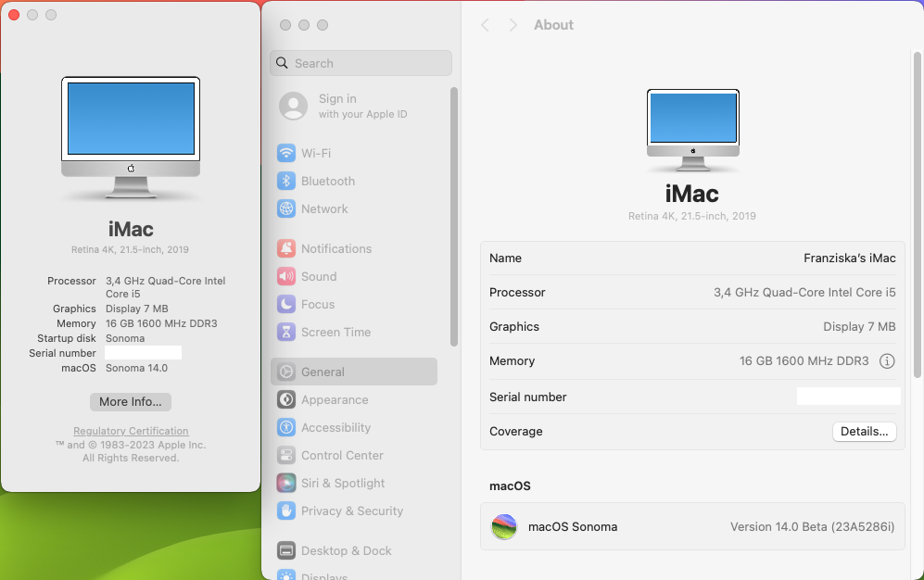The image size is (924, 580).
Task: Go forward with the right chevron
Action: (x=513, y=25)
